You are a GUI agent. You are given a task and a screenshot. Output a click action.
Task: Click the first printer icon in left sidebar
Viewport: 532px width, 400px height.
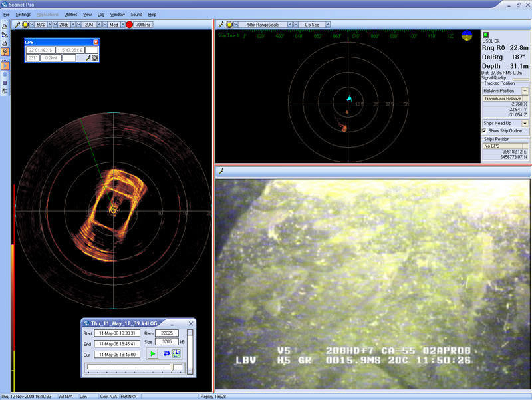point(5,27)
